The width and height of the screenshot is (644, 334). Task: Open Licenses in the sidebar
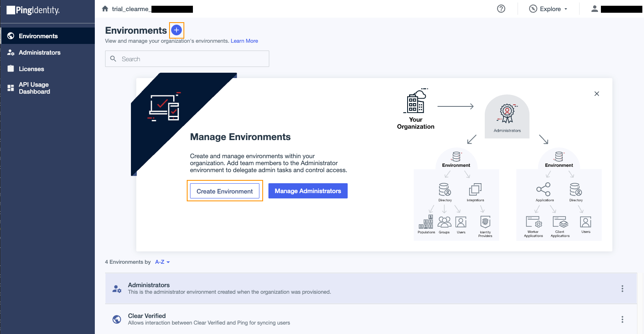[x=48, y=69]
